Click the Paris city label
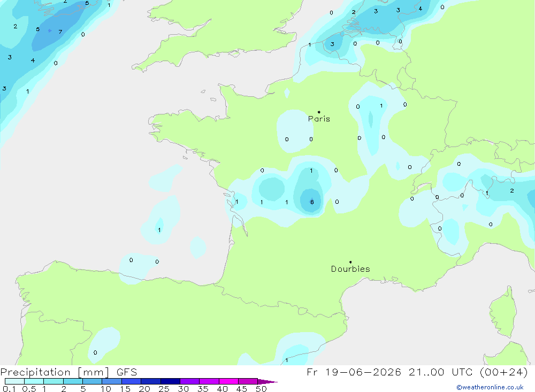This screenshot has height=392, width=535. [x=319, y=119]
